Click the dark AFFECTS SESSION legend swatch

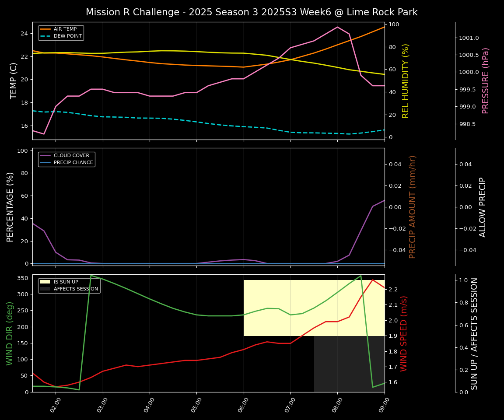coord(45,289)
